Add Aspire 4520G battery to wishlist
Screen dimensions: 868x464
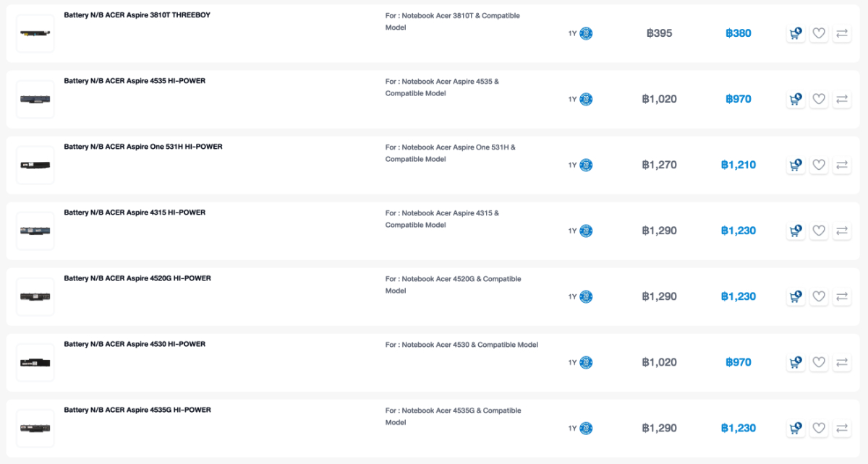pyautogui.click(x=819, y=296)
